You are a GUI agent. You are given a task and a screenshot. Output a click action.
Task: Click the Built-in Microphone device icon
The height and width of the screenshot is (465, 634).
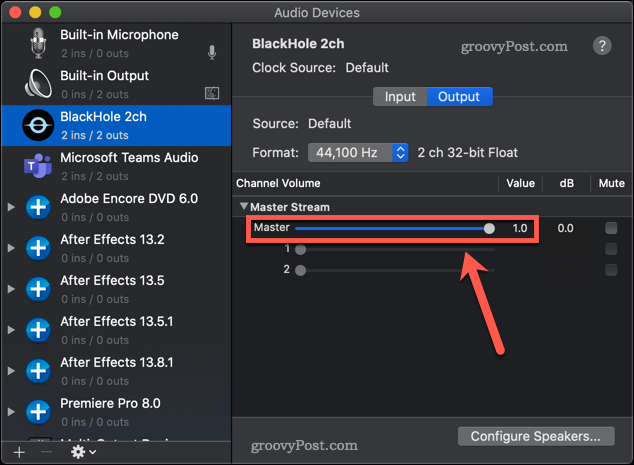point(38,43)
